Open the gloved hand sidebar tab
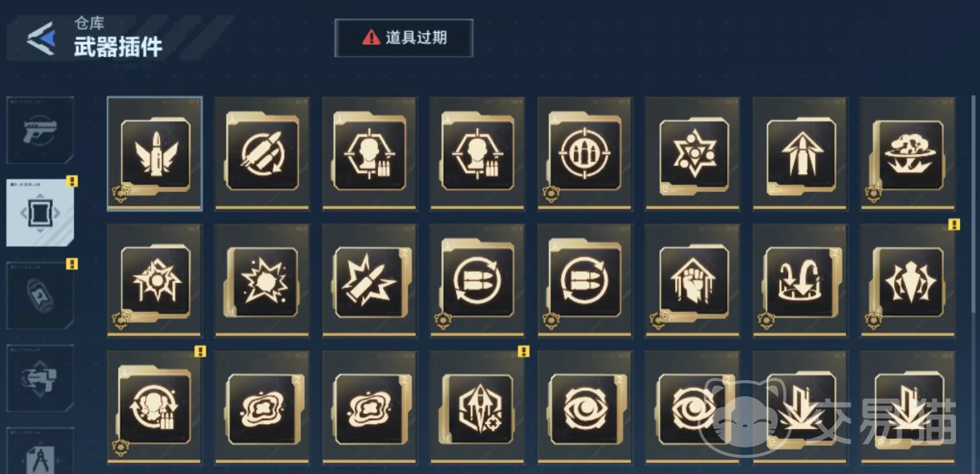Image resolution: width=980 pixels, height=474 pixels. pos(40,378)
